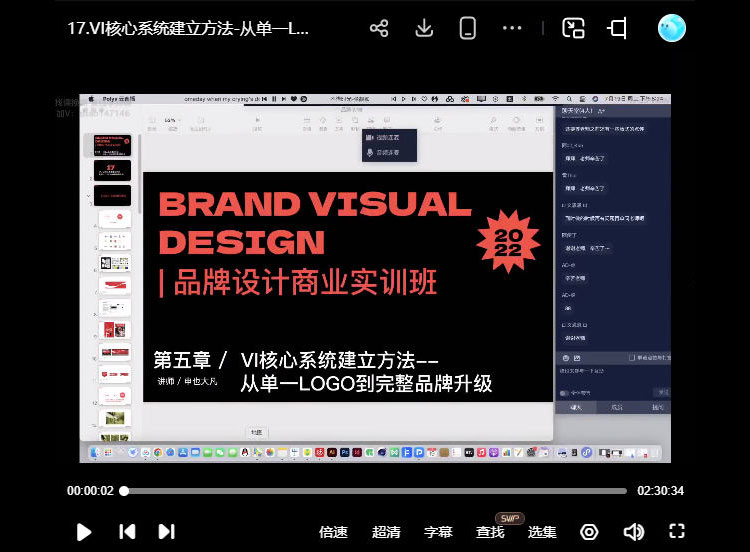750x552 pixels.
Task: Click the rectangle icon left of the avatar
Action: pos(617,28)
